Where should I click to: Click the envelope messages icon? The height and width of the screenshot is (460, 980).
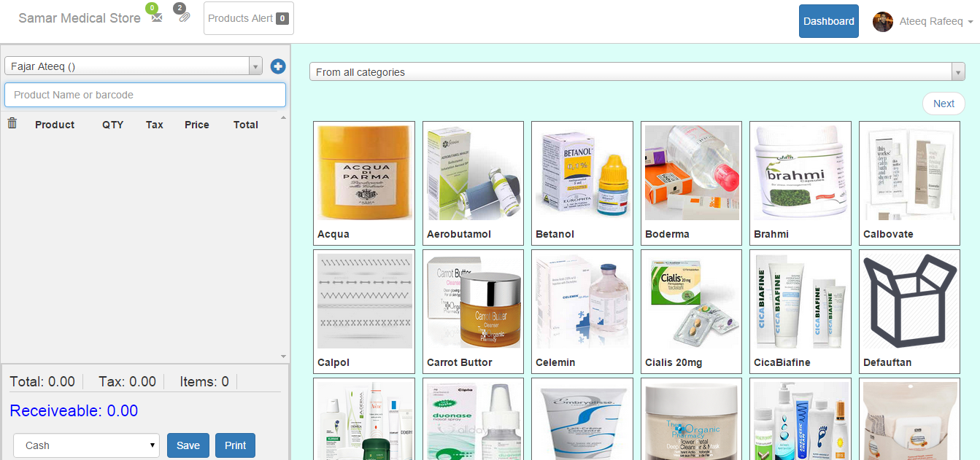coord(157,18)
